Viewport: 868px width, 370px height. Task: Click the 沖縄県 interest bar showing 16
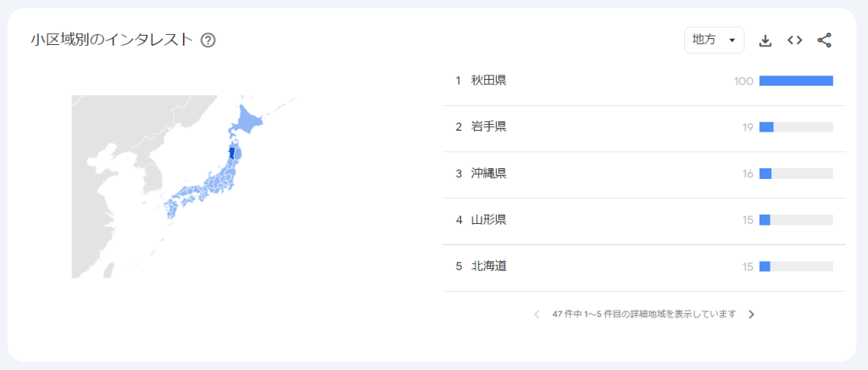(x=796, y=174)
